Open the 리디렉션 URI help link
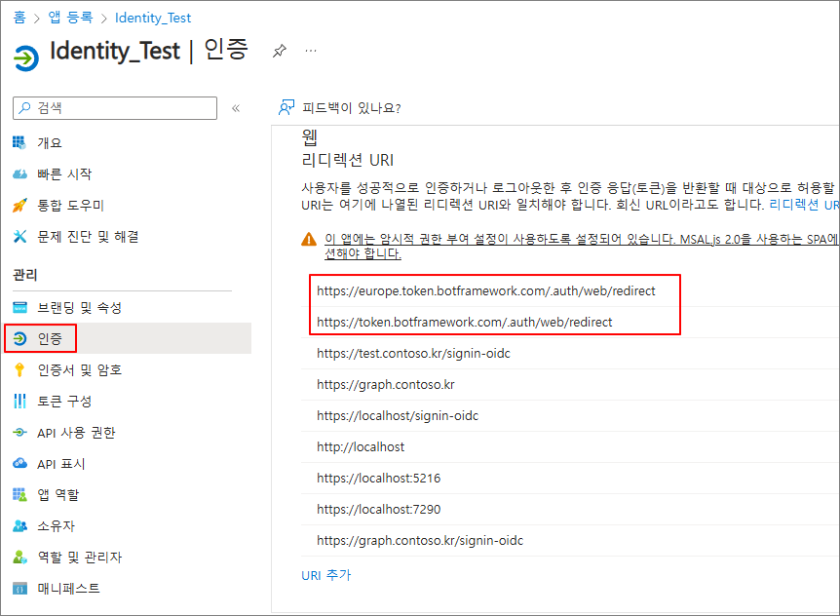 click(804, 205)
